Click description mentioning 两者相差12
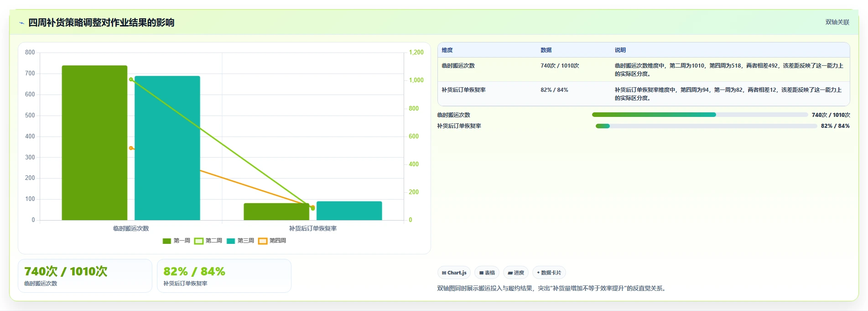868x311 pixels. [x=728, y=94]
